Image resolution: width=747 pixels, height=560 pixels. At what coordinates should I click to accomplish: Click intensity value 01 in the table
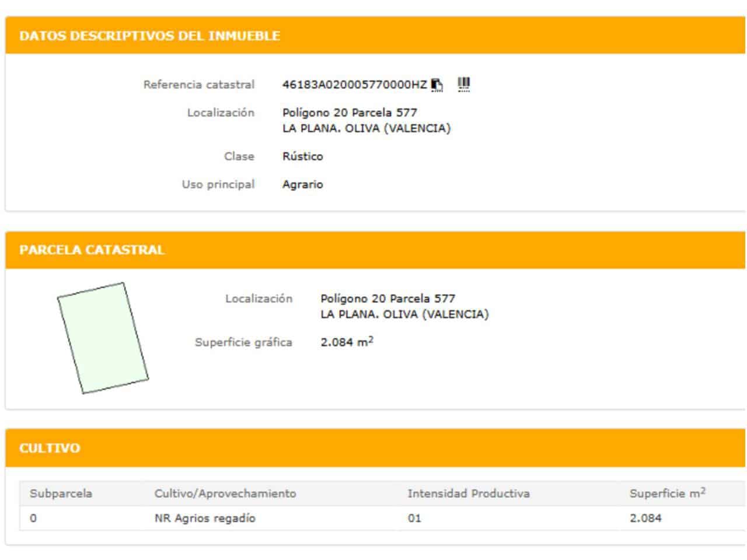[414, 518]
